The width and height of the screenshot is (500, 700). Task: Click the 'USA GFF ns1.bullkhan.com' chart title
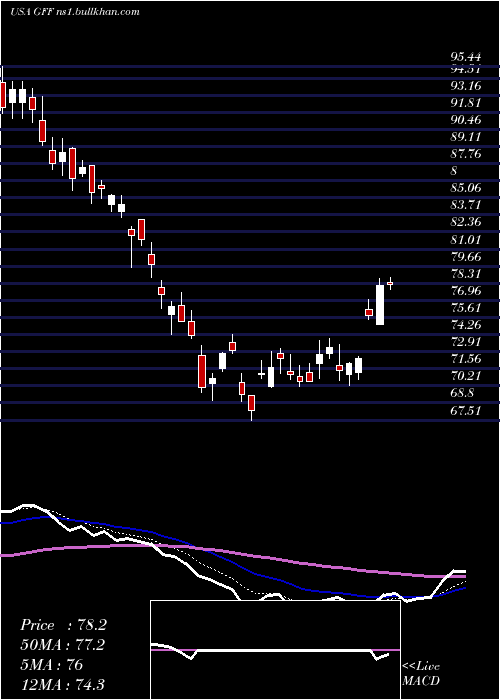[75, 12]
